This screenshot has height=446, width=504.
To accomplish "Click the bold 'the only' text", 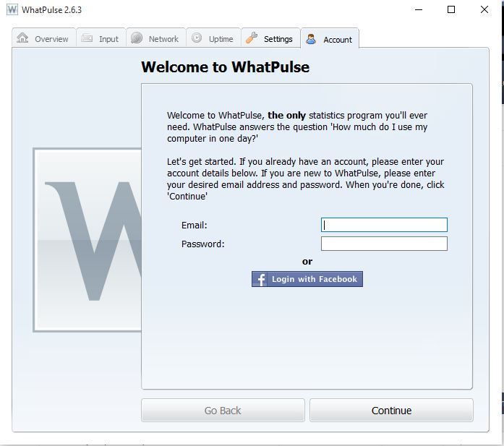I will pyautogui.click(x=287, y=116).
